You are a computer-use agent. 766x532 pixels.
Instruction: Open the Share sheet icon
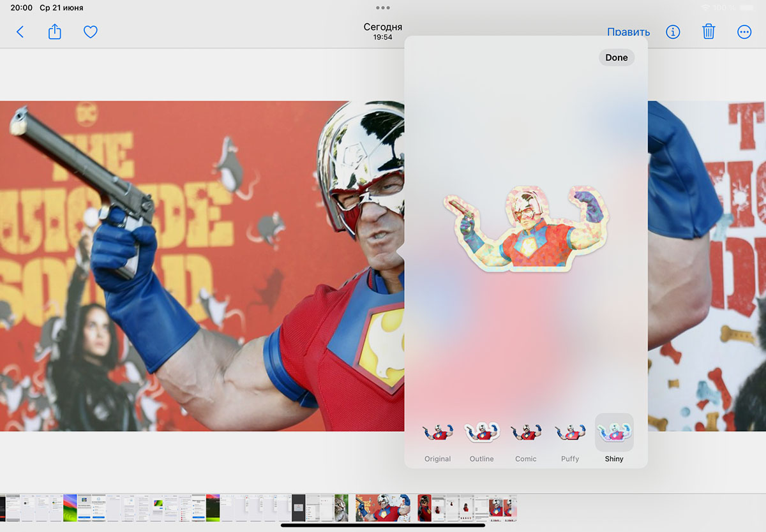(x=55, y=32)
